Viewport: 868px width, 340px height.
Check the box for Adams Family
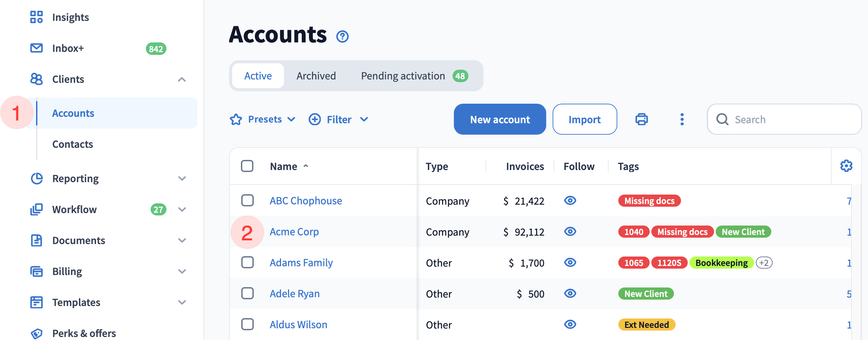pos(247,262)
